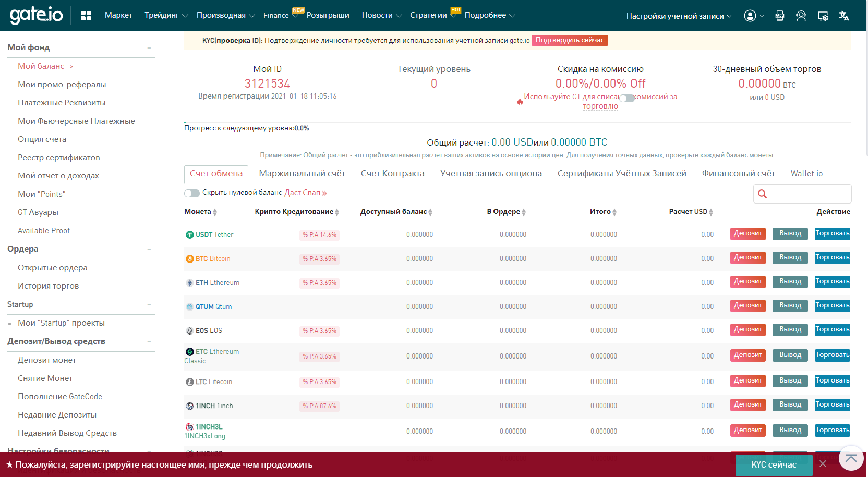The height and width of the screenshot is (477, 868).
Task: Click Подтвердить сейчас KYC button
Action: click(x=570, y=40)
